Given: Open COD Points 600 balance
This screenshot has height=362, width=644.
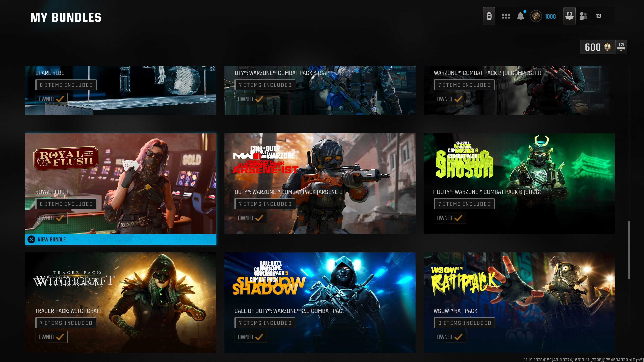Looking at the screenshot, I should point(597,47).
